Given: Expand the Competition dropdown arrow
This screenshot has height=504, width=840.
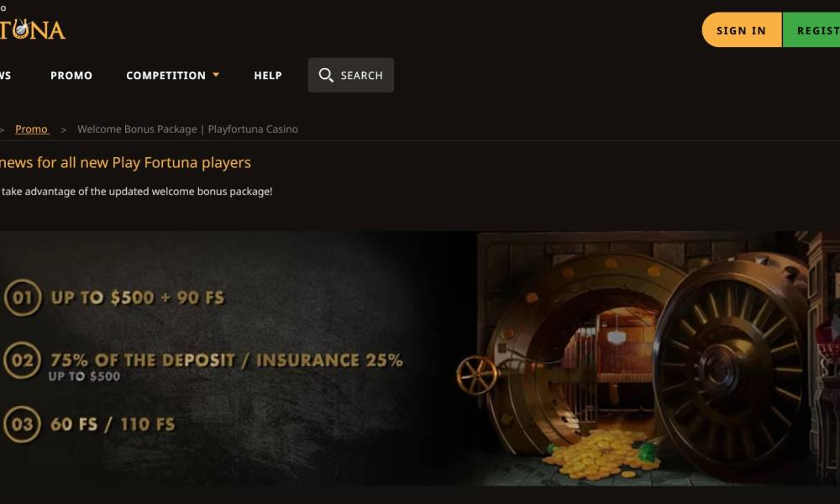Looking at the screenshot, I should 216,75.
